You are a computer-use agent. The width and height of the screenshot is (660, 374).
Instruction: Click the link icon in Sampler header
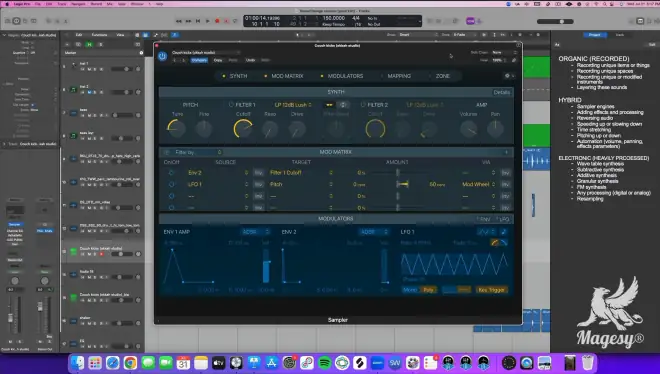pos(514,60)
